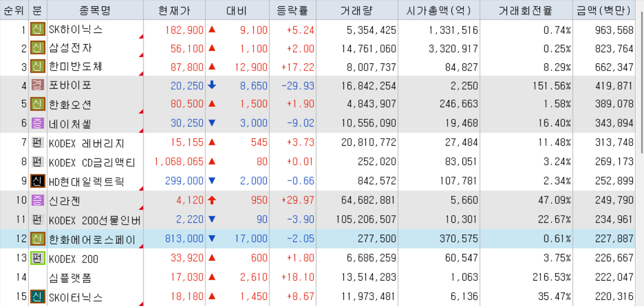Click the blue limit-down arrow for 포바이포
Screen dimensions: 644x306
(212, 85)
